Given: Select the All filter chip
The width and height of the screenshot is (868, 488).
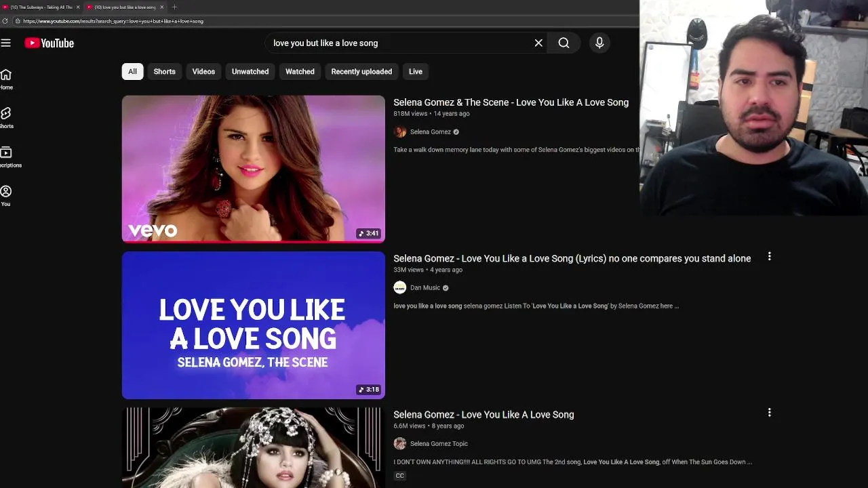Looking at the screenshot, I should point(132,71).
